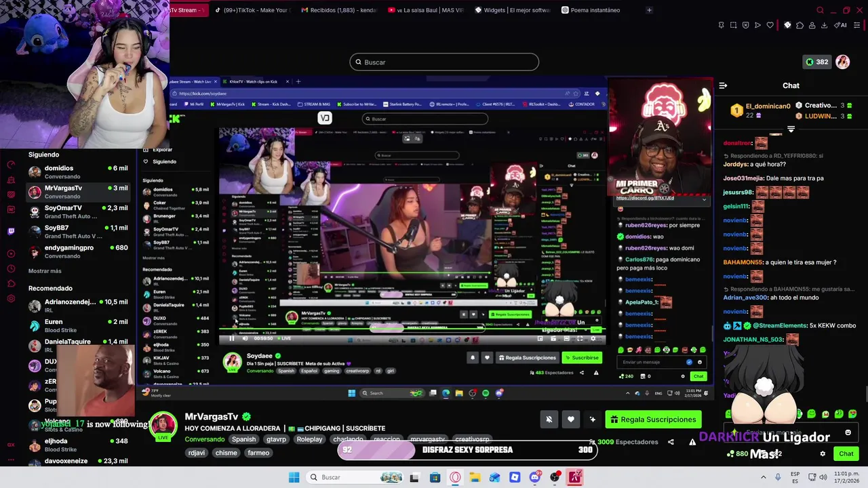This screenshot has width=868, height=488.
Task: Switch to Widgets browser tab
Action: [x=513, y=10]
